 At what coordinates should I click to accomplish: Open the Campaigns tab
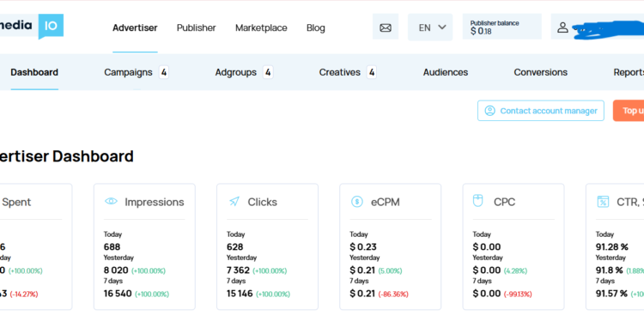point(128,72)
